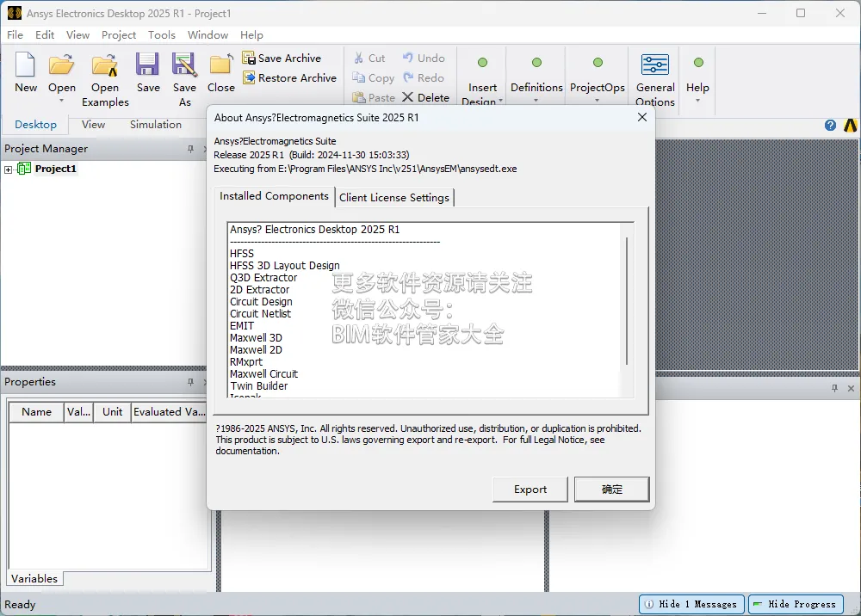Screen dimensions: 861x616
Task: Click the blue question mark help icon
Action: click(830, 125)
